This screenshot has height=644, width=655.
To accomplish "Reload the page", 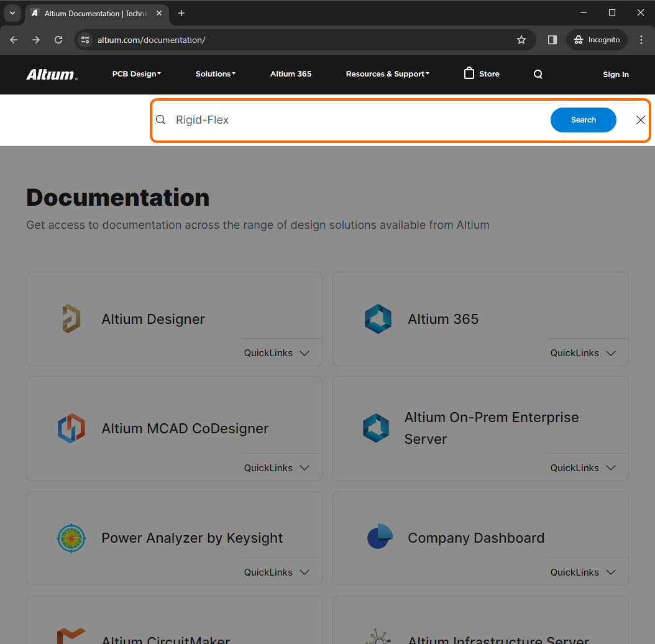I will pos(58,40).
